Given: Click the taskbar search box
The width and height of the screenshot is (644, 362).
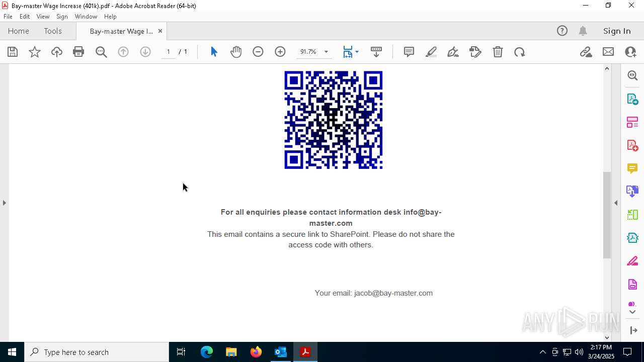Looking at the screenshot, I should pos(97,352).
